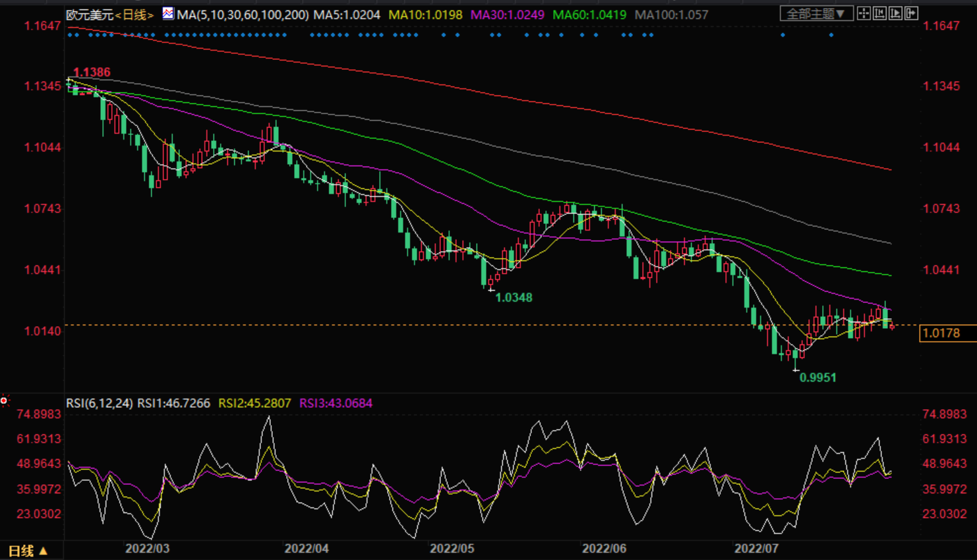Click the current price tag 1.0178
The width and height of the screenshot is (977, 560).
pos(941,333)
